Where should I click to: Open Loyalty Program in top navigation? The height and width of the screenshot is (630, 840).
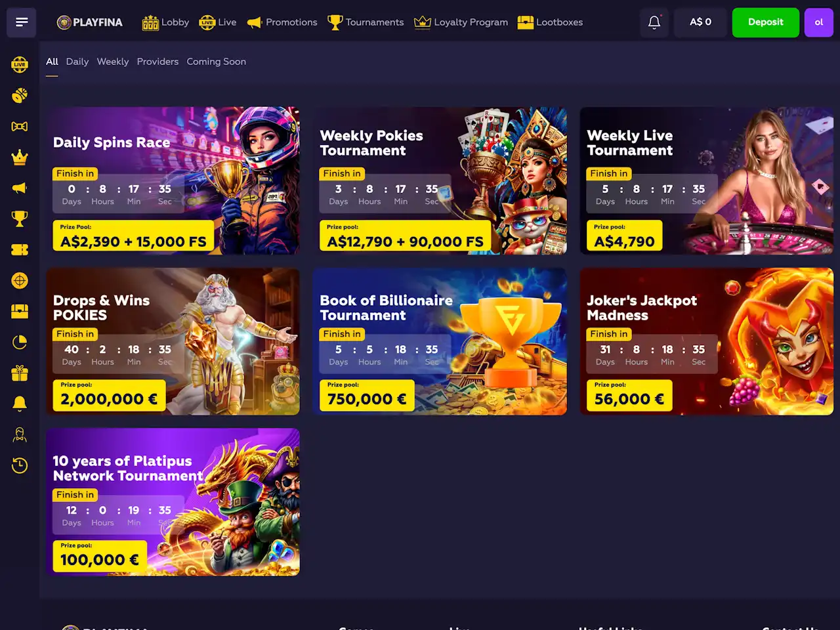coord(461,22)
